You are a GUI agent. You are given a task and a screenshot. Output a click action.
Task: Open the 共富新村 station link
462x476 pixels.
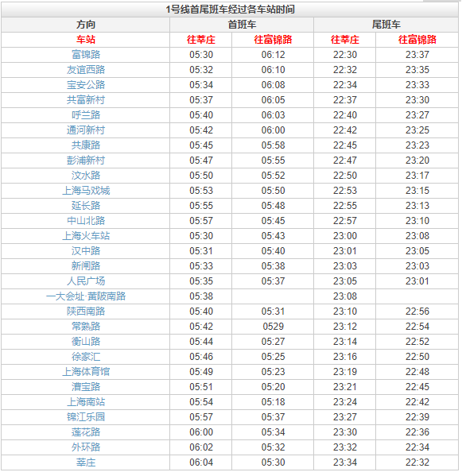point(86,100)
